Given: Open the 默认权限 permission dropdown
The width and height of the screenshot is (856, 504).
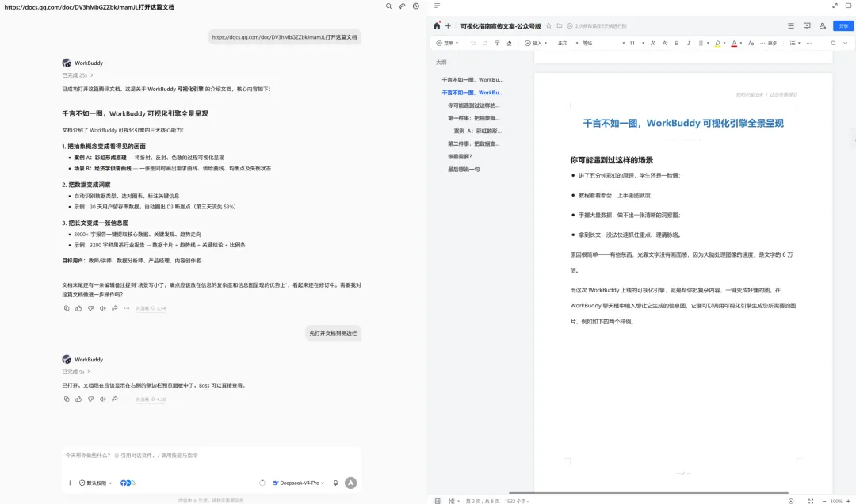Looking at the screenshot, I should pos(96,483).
